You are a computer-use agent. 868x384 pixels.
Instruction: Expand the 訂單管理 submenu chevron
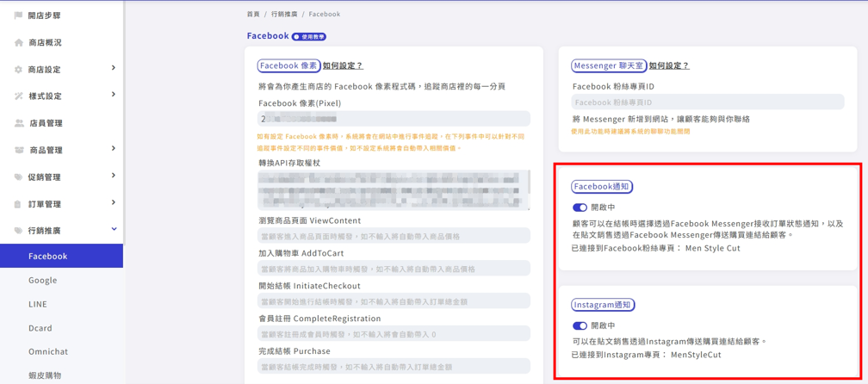click(x=114, y=202)
